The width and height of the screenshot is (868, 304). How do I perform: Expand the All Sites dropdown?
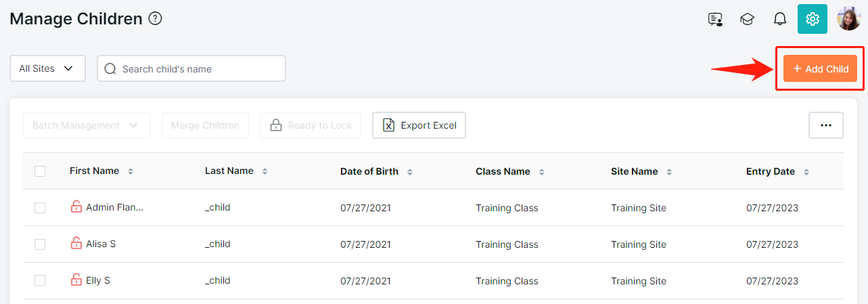[x=47, y=68]
